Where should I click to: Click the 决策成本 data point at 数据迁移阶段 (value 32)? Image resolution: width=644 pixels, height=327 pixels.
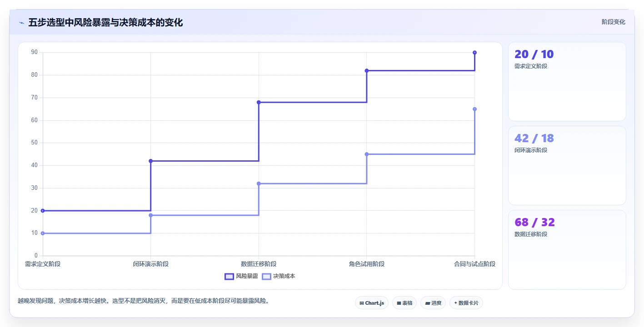pos(259,183)
